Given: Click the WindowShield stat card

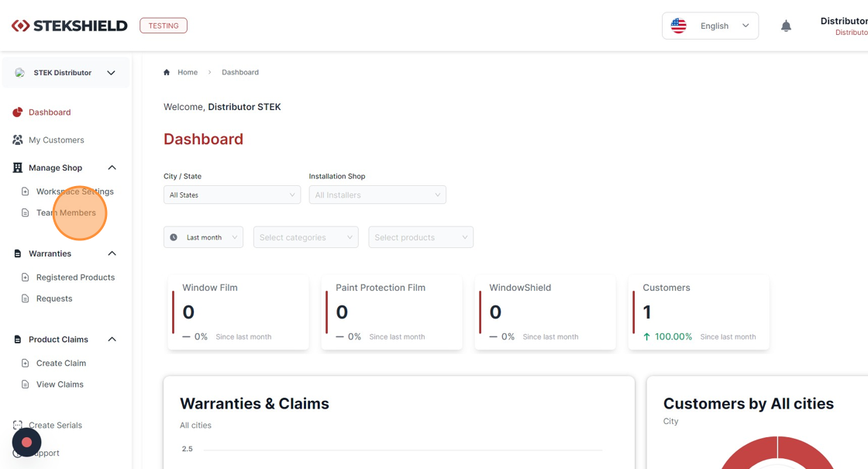Looking at the screenshot, I should pyautogui.click(x=546, y=312).
